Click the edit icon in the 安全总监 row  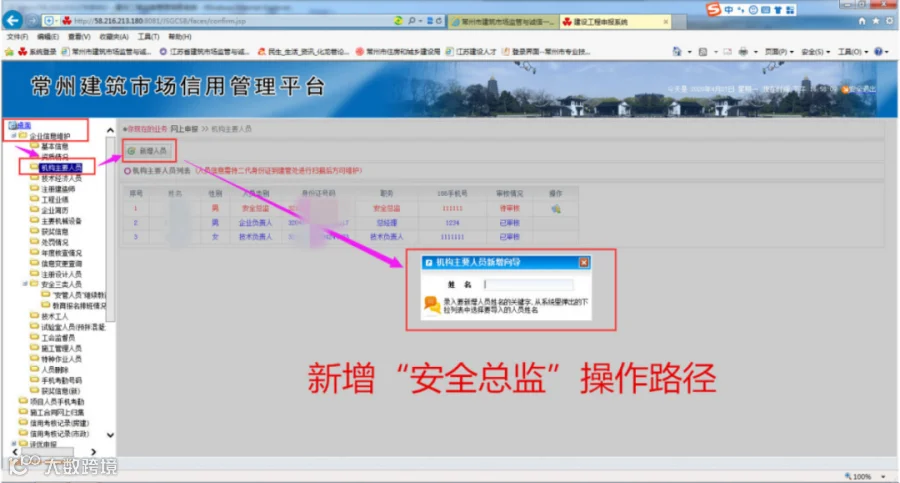[x=556, y=208]
